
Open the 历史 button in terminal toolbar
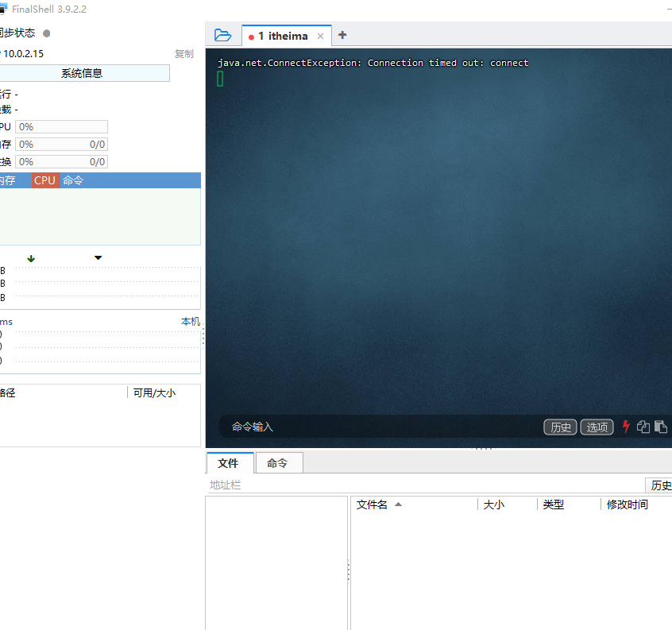[560, 427]
